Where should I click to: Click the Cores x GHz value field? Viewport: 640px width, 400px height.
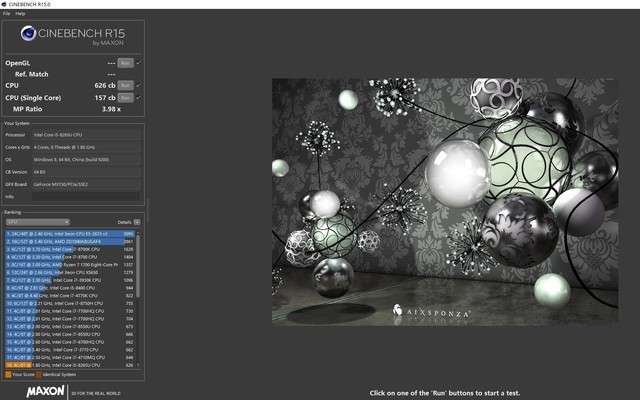tap(86, 147)
